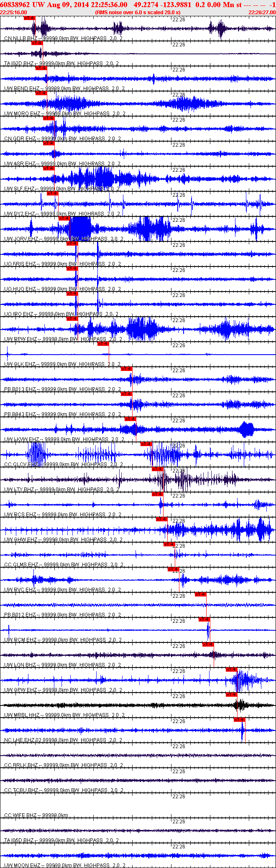
Task: Select the CC.WIFE BHZ station label
Action: pos(20,815)
